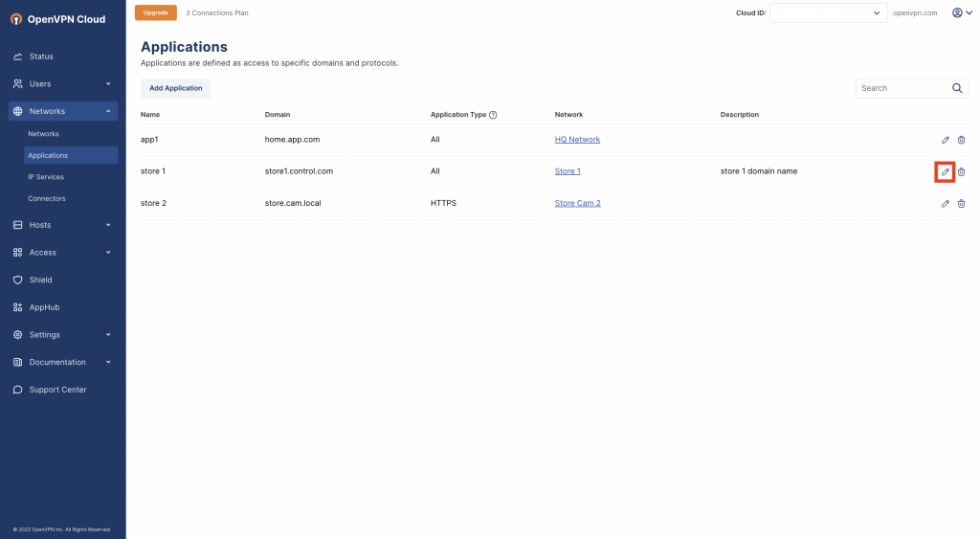Click the store1.control.com domain cell
Image resolution: width=980 pixels, height=539 pixels.
299,171
